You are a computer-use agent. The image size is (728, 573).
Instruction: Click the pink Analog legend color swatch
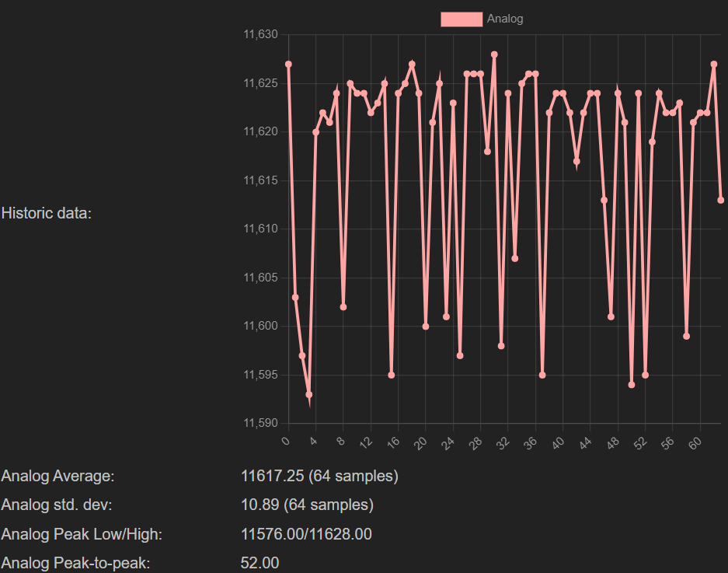tap(462, 19)
